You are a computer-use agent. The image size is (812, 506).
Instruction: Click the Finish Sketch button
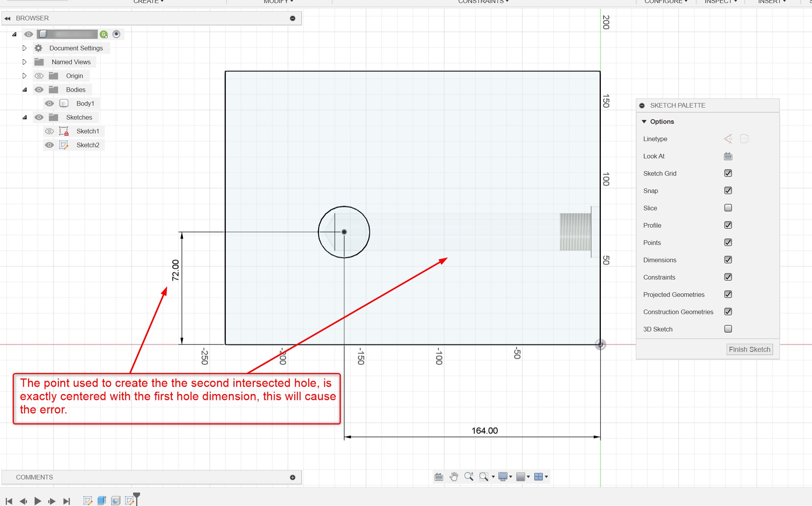(749, 349)
